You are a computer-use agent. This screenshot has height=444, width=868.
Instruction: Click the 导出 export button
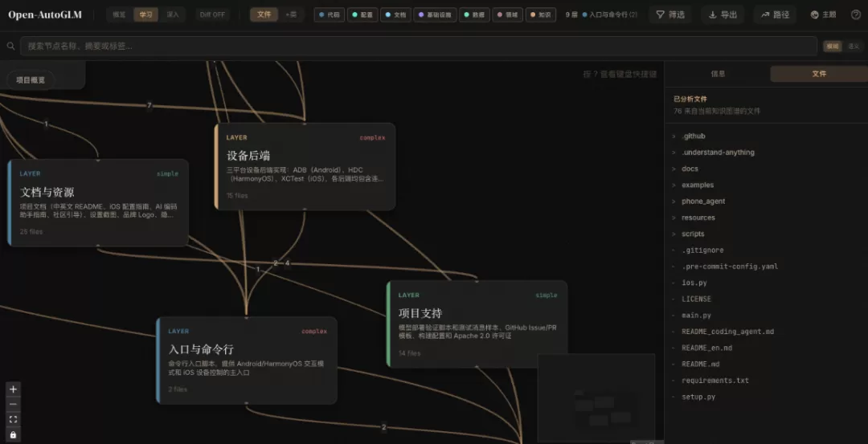723,15
